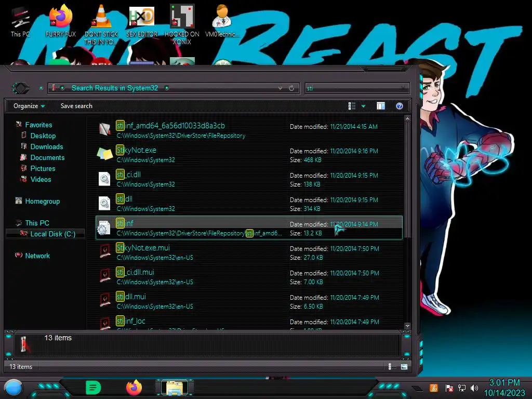Open the This PC desktop icon
The height and width of the screenshot is (399, 532).
pos(20,21)
